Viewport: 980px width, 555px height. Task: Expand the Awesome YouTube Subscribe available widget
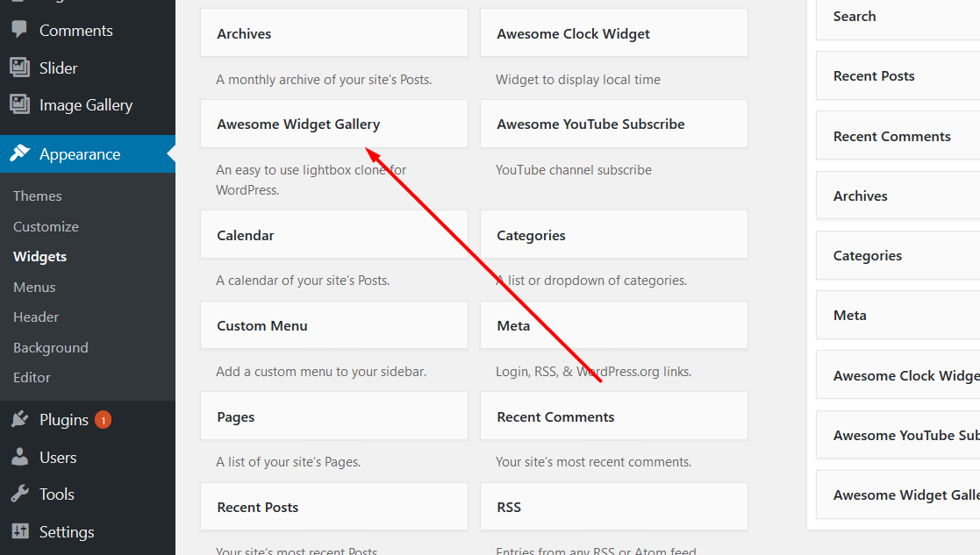click(x=614, y=124)
